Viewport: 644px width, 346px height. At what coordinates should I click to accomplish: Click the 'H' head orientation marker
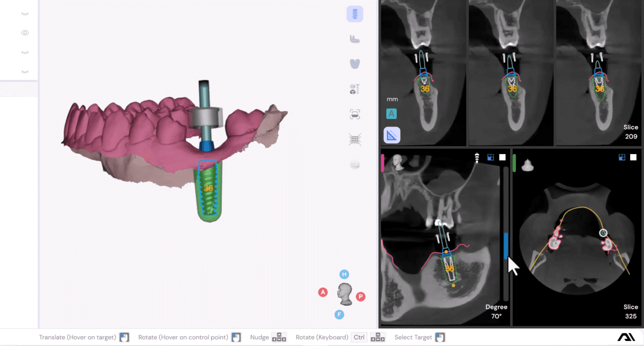point(344,274)
